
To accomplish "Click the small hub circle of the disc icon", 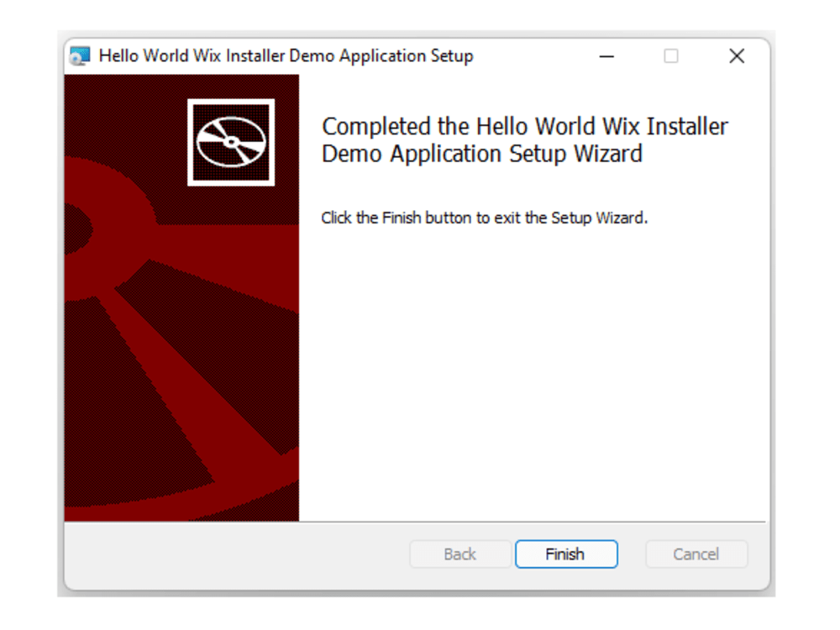I will point(232,140).
